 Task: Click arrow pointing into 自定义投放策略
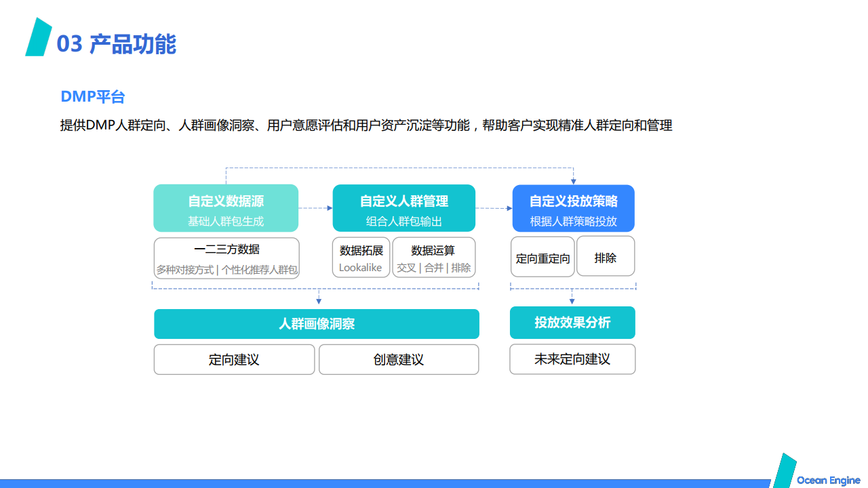click(494, 208)
